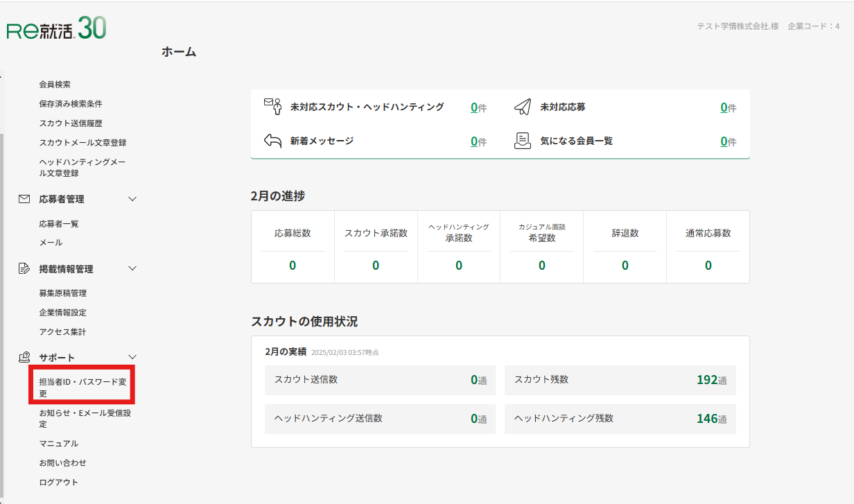Image resolution: width=854 pixels, height=504 pixels.
Task: Click the document-pencil icon beside 掲載情報管理
Action: 24,269
